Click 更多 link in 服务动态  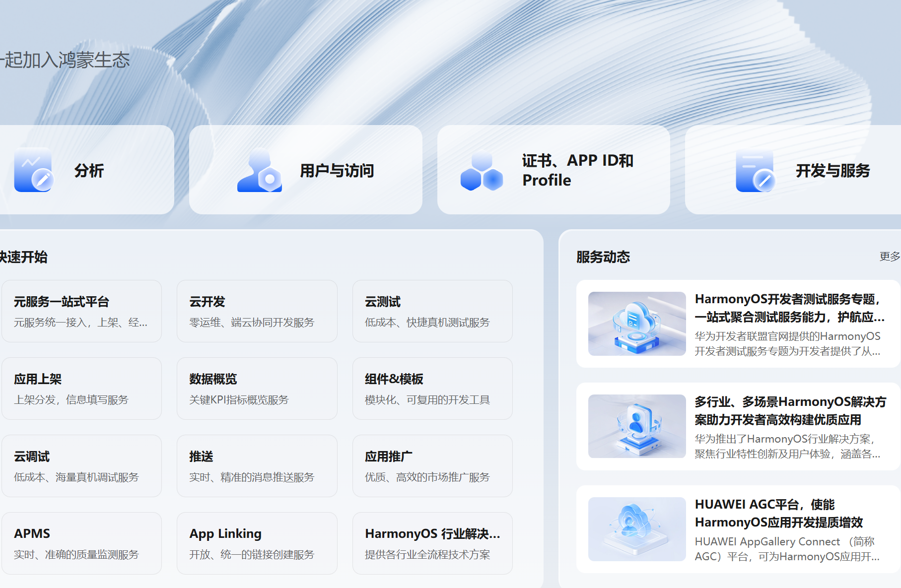click(x=890, y=257)
